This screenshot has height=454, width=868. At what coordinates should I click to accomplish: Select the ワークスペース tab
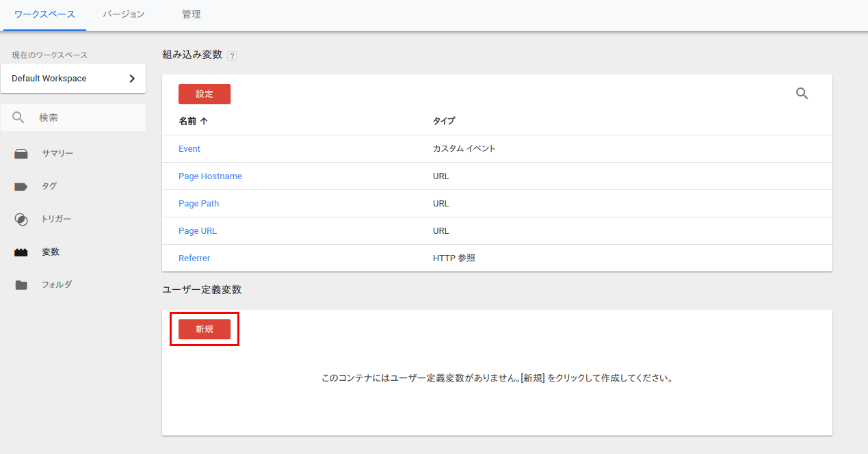[x=44, y=14]
